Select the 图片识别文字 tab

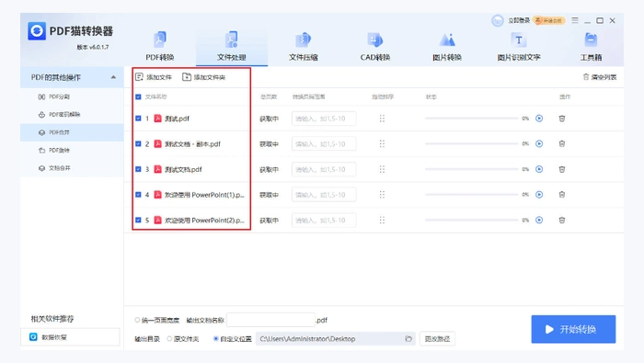[519, 46]
